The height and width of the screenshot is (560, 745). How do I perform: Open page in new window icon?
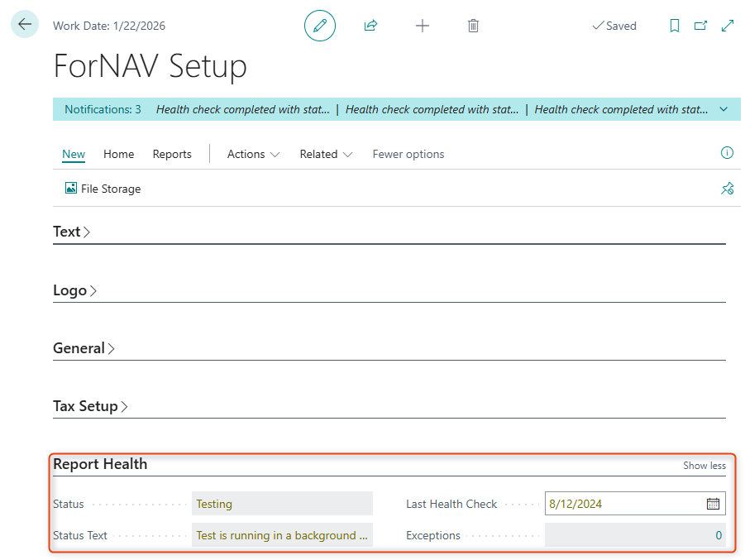tap(701, 26)
